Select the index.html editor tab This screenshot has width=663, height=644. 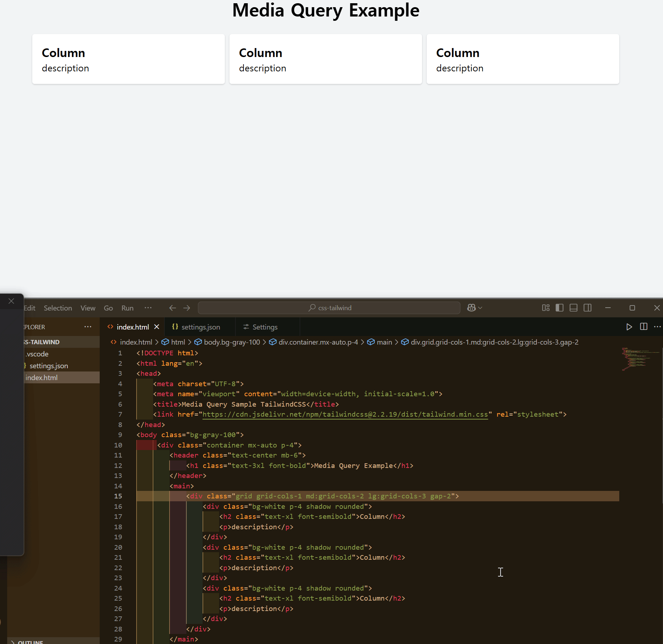132,327
